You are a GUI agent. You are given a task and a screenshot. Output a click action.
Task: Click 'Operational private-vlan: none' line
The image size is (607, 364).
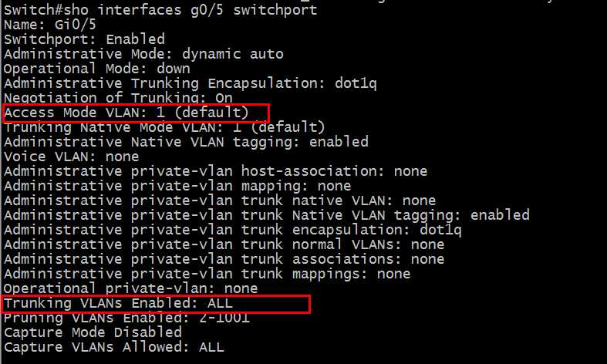tap(131, 288)
